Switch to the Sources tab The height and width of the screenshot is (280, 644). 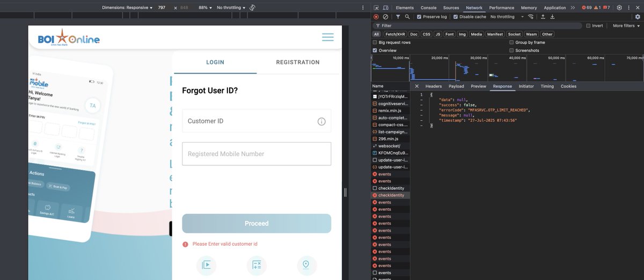(451, 8)
